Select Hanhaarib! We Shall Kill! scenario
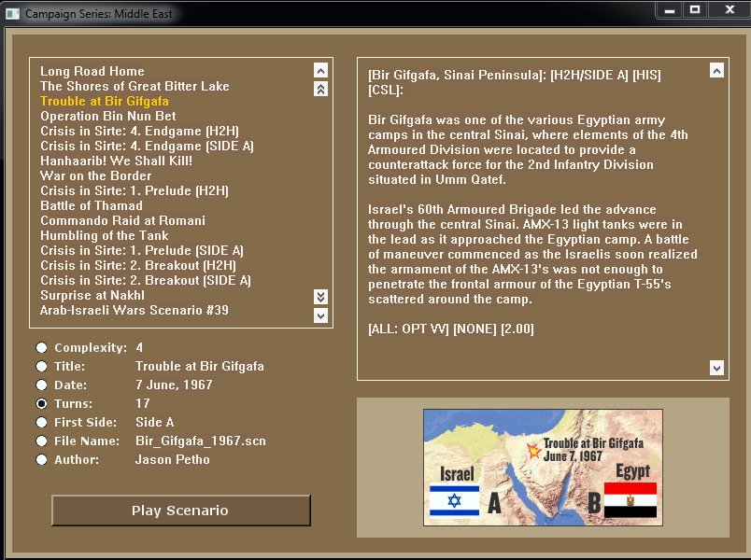 pyautogui.click(x=117, y=161)
